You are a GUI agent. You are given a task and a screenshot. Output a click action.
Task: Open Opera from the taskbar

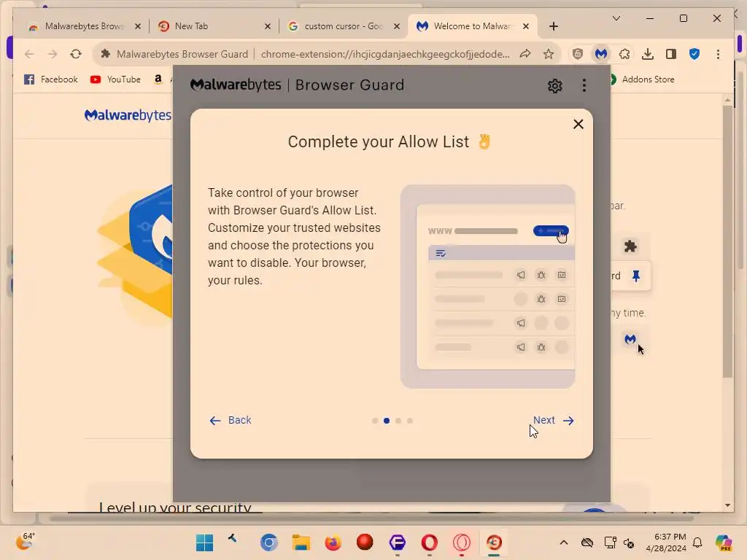pyautogui.click(x=429, y=542)
